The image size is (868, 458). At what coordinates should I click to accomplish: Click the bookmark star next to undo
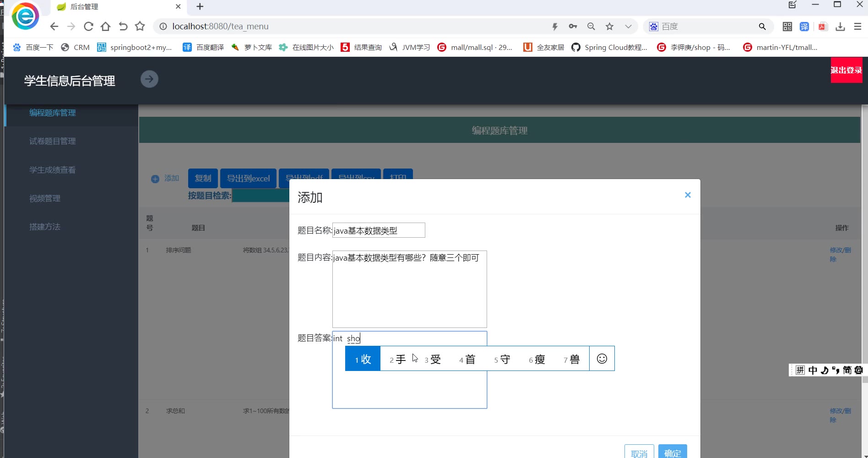[x=140, y=27]
